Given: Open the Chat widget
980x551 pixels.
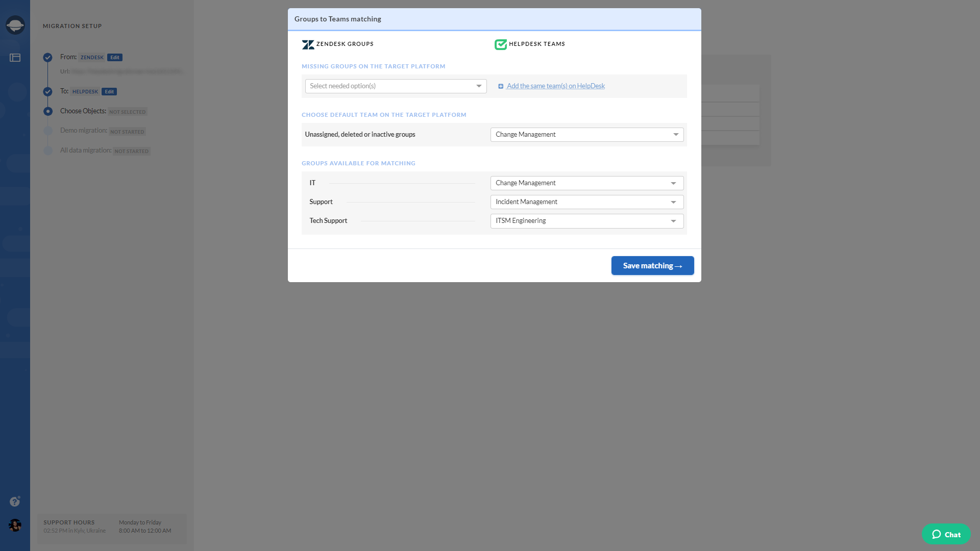Looking at the screenshot, I should click(946, 534).
